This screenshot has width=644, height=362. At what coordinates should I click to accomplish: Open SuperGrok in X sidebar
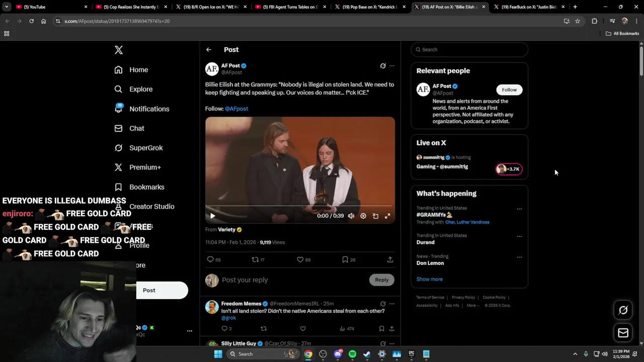[x=138, y=148]
